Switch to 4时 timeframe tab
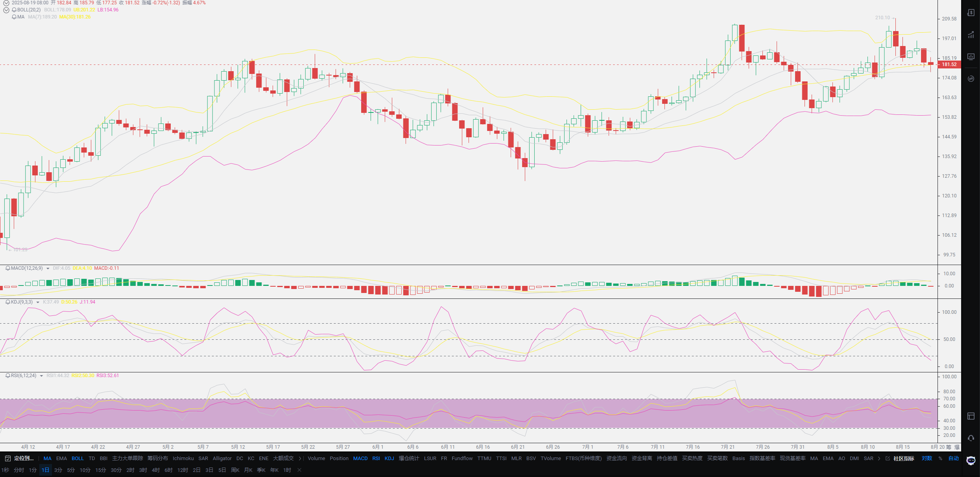The width and height of the screenshot is (980, 477). point(156,470)
